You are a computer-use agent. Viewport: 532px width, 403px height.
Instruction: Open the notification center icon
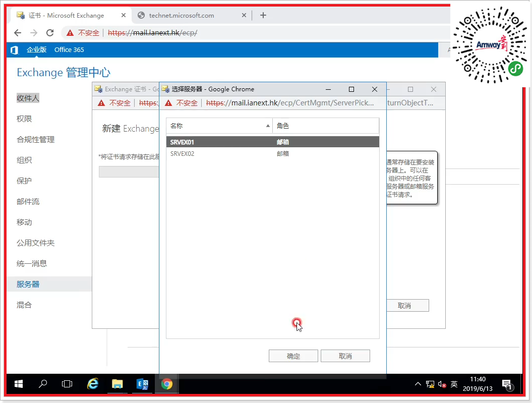click(508, 384)
